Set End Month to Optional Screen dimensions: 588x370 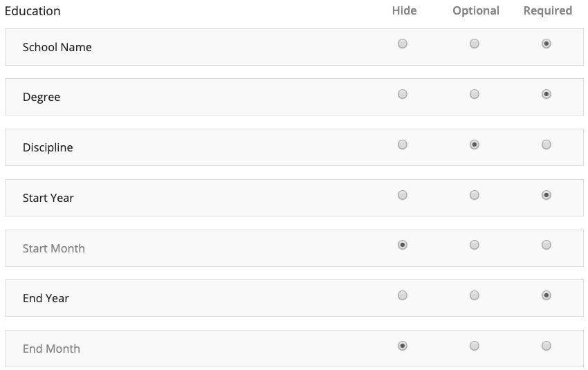475,346
